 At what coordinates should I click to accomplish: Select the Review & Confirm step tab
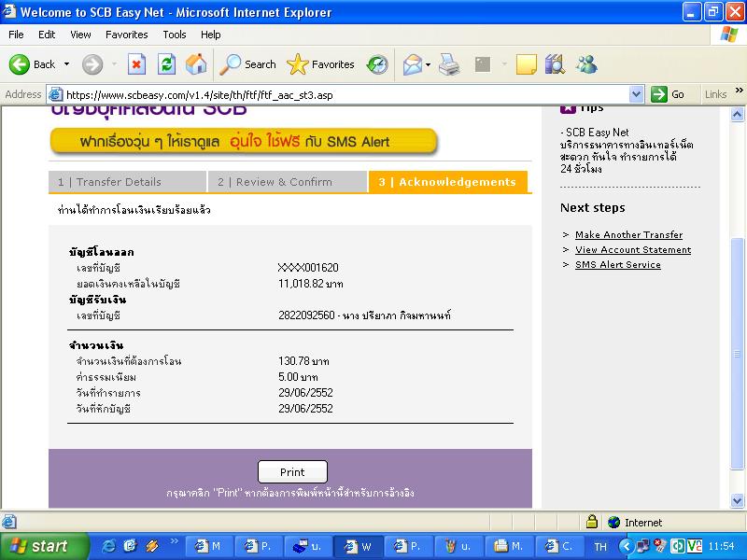[x=288, y=182]
